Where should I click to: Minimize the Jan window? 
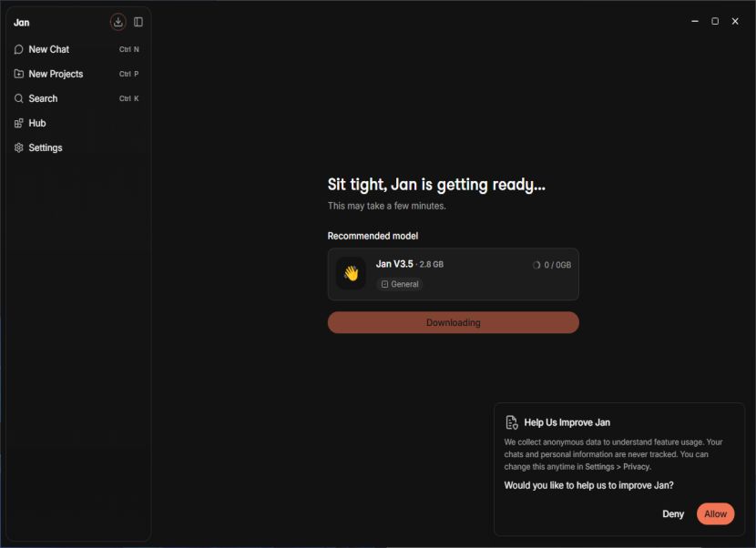695,21
